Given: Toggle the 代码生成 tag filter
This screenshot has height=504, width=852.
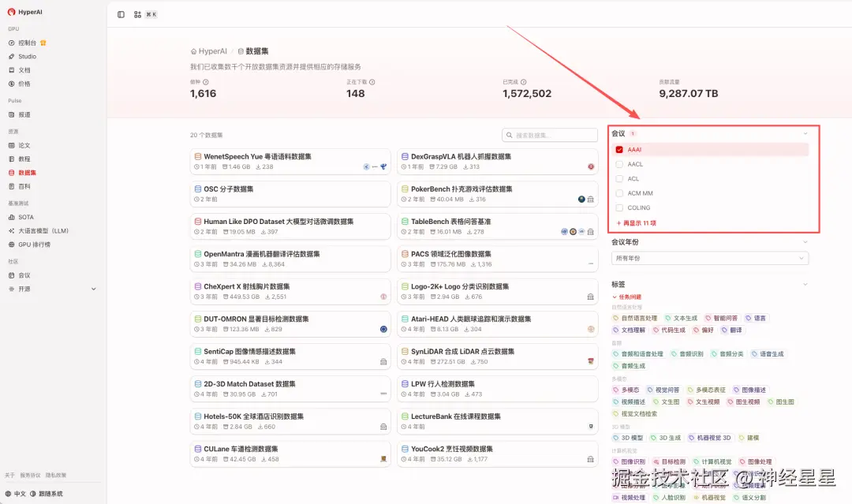Looking at the screenshot, I should 670,330.
